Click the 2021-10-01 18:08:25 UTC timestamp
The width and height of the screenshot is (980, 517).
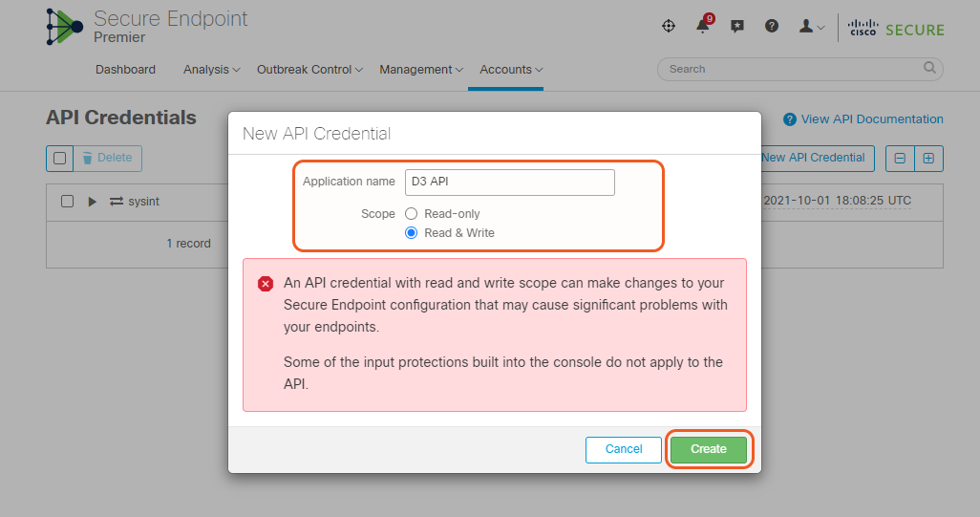coord(837,201)
